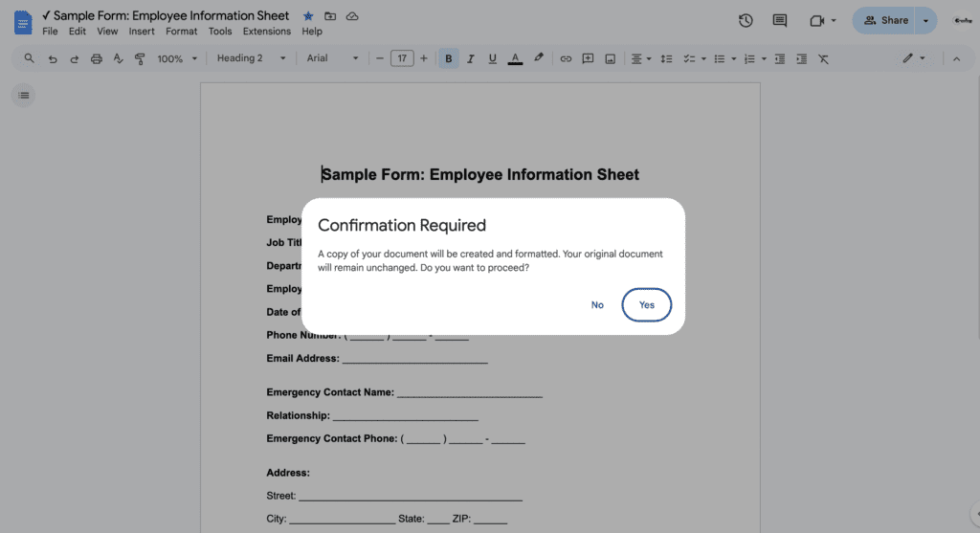Star the document with the star icon
980x533 pixels.
coord(308,16)
